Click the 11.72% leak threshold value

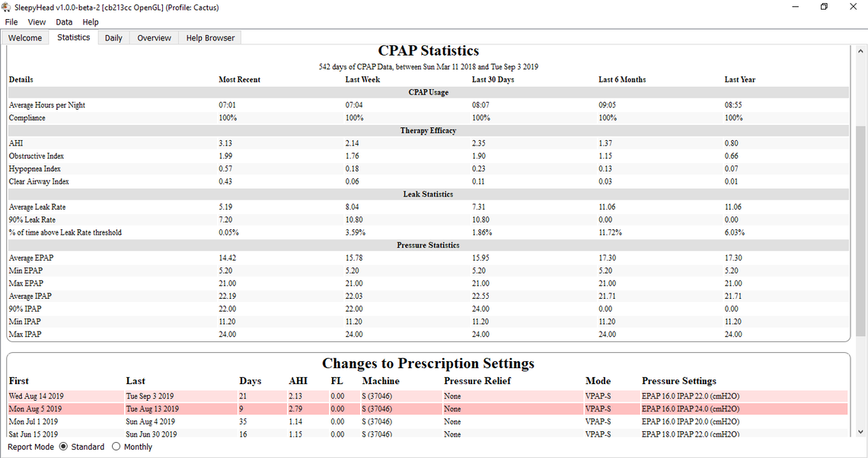tap(610, 232)
